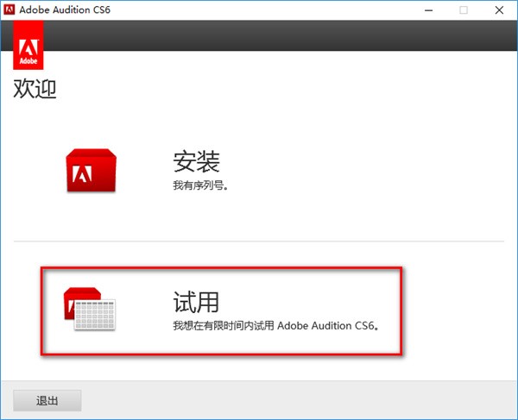The width and height of the screenshot is (518, 420).
Task: Click the disabled maximize window button
Action: (x=464, y=10)
